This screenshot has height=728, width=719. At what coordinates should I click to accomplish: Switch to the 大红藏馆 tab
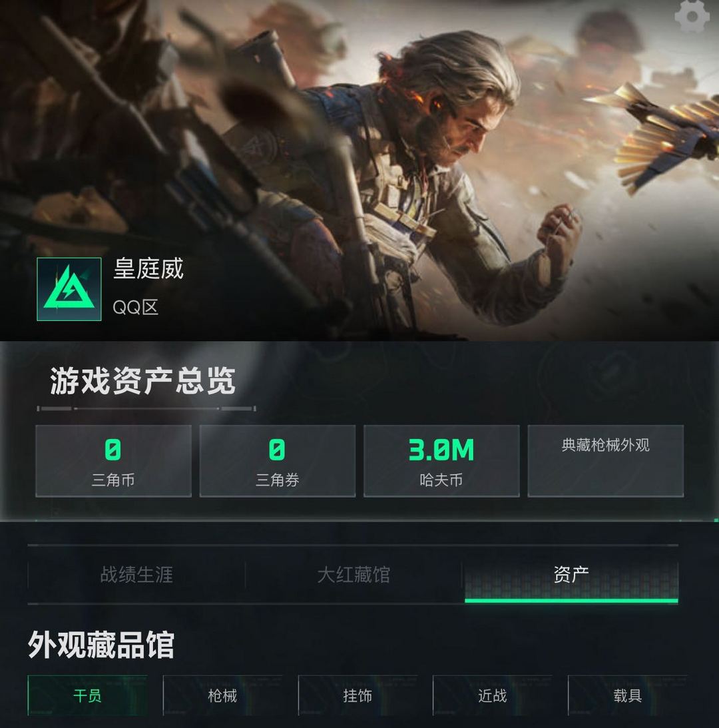pyautogui.click(x=354, y=575)
